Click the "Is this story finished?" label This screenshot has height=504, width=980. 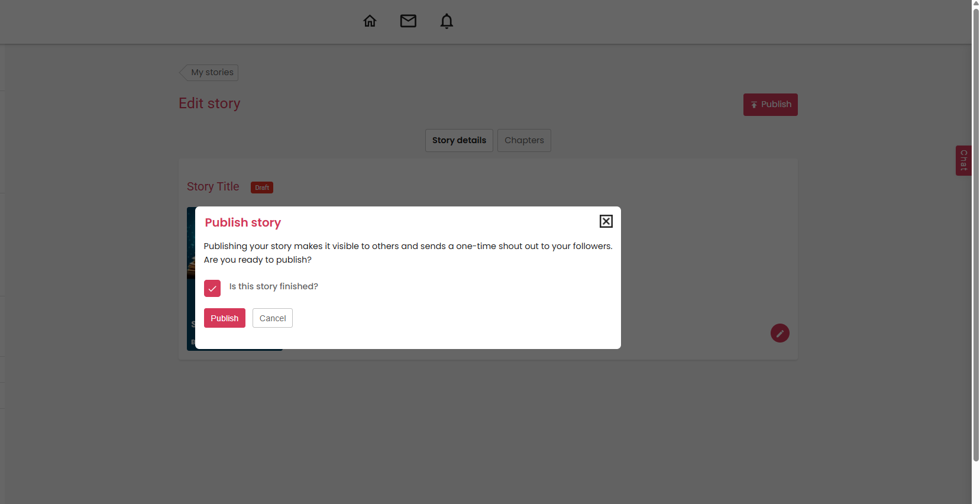coord(273,286)
